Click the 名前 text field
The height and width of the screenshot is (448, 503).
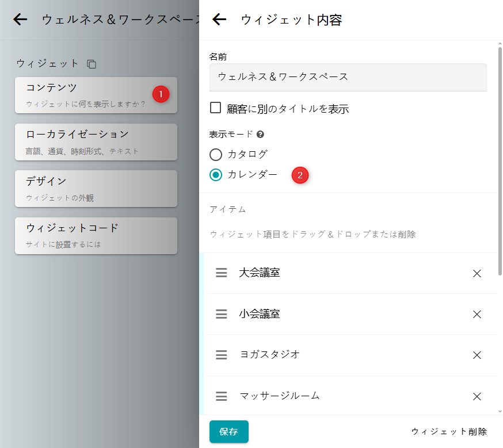click(348, 77)
